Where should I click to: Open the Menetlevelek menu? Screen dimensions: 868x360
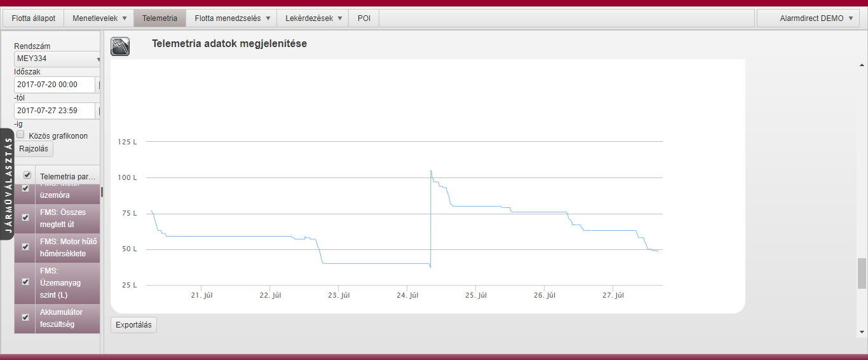point(99,18)
